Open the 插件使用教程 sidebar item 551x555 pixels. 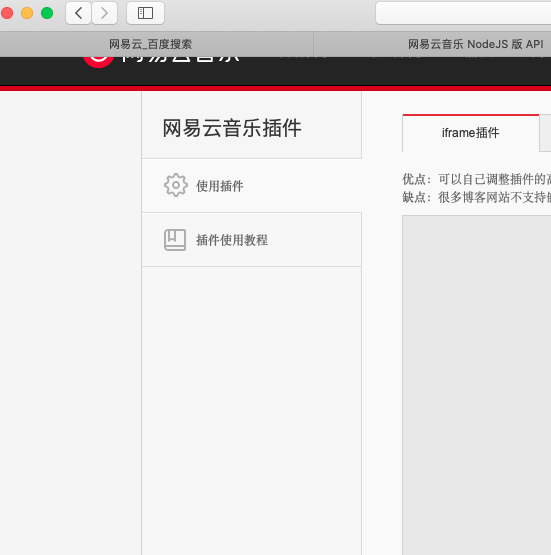pyautogui.click(x=252, y=240)
